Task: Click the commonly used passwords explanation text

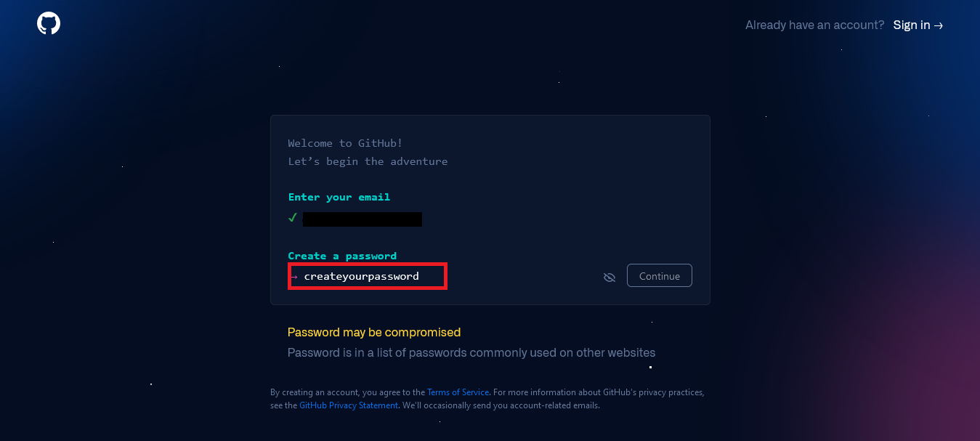Action: (x=471, y=353)
